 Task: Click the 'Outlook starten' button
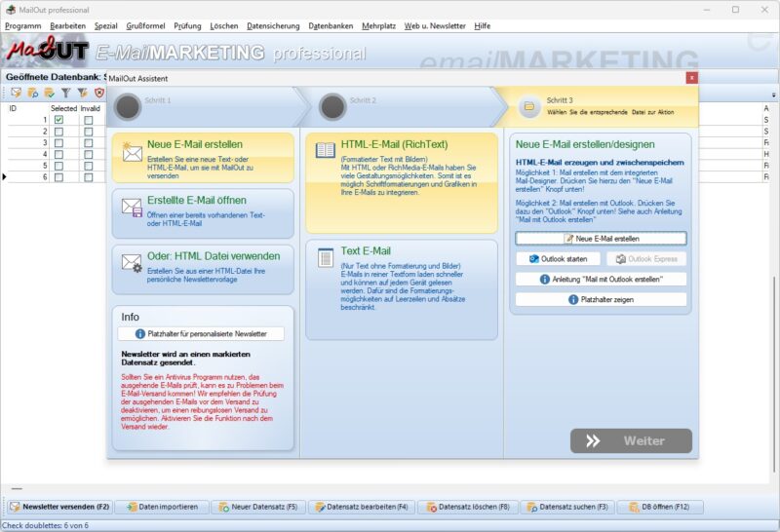[558, 258]
